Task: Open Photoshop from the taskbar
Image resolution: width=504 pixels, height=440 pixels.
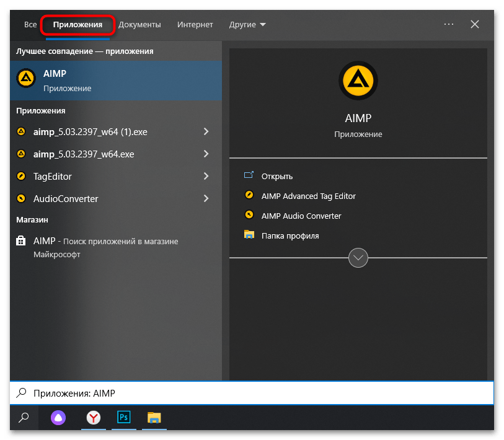Action: [x=123, y=418]
